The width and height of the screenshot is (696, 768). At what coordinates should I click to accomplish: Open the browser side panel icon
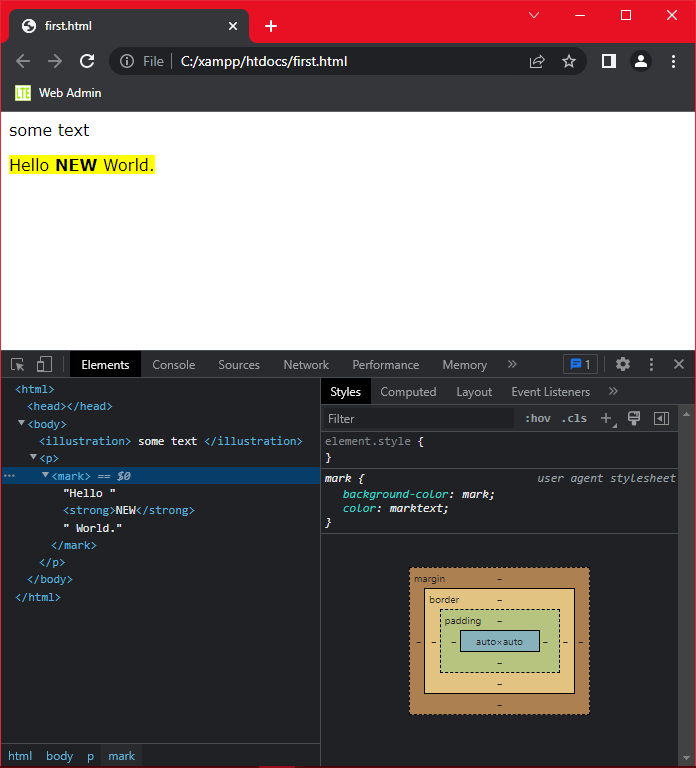pyautogui.click(x=608, y=61)
